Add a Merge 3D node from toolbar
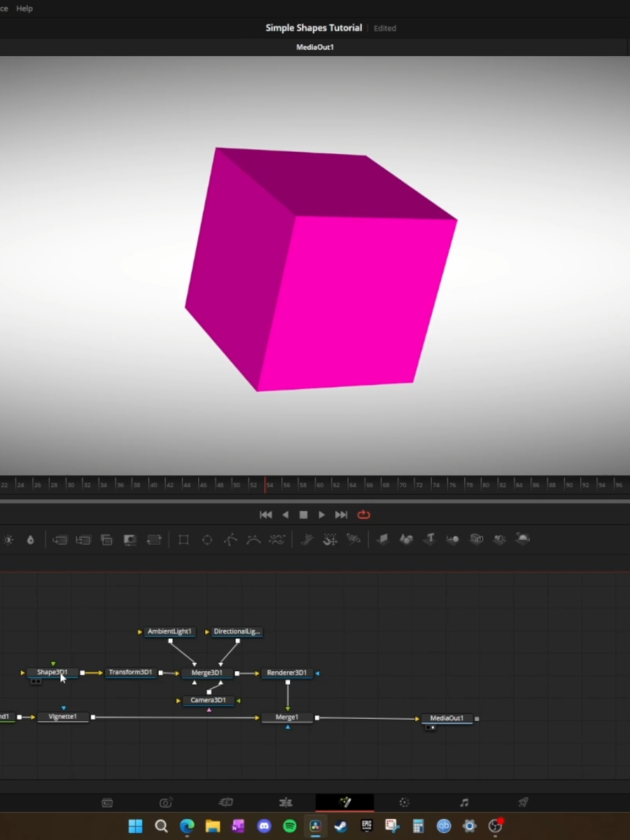Image resolution: width=630 pixels, height=840 pixels. coord(452,540)
